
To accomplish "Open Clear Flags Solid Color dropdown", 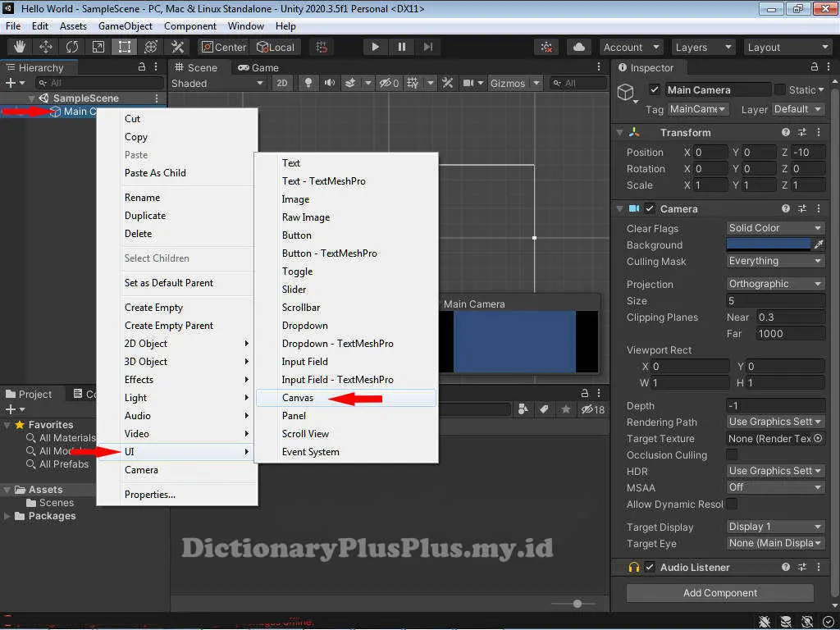I will [774, 228].
